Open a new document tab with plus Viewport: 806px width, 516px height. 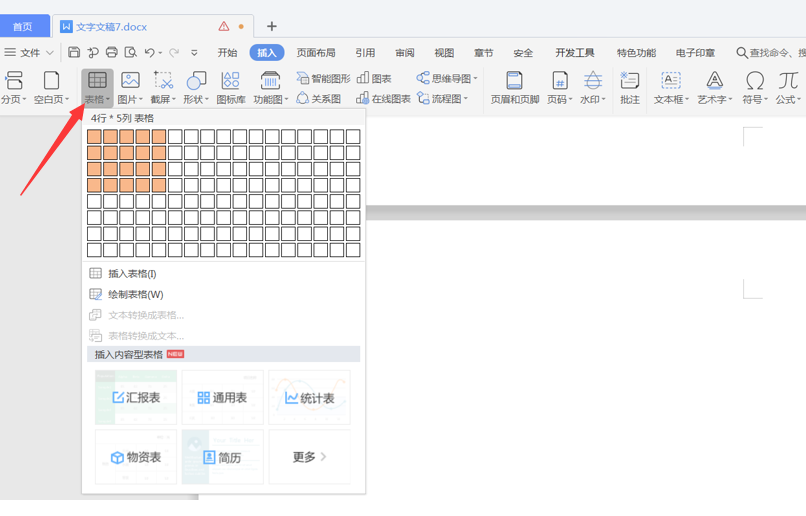click(272, 26)
